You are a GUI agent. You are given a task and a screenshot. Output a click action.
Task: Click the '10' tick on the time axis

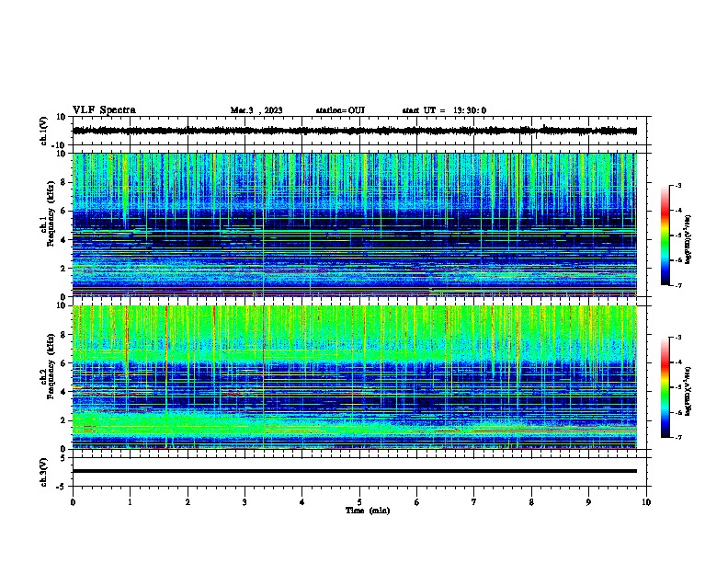[x=646, y=502]
